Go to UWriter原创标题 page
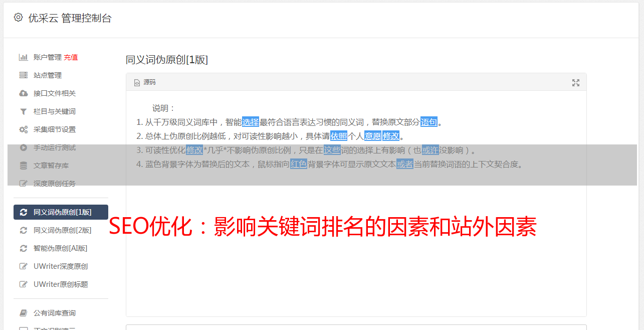Screen dimensions: 644x330 click(x=61, y=284)
